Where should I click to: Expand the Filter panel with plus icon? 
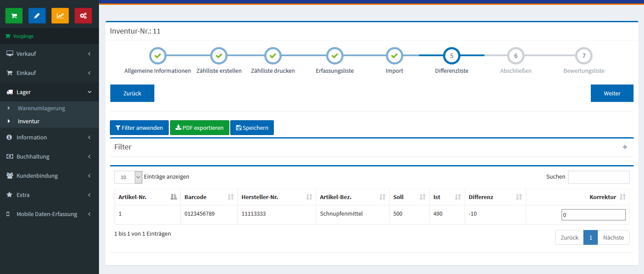[625, 147]
